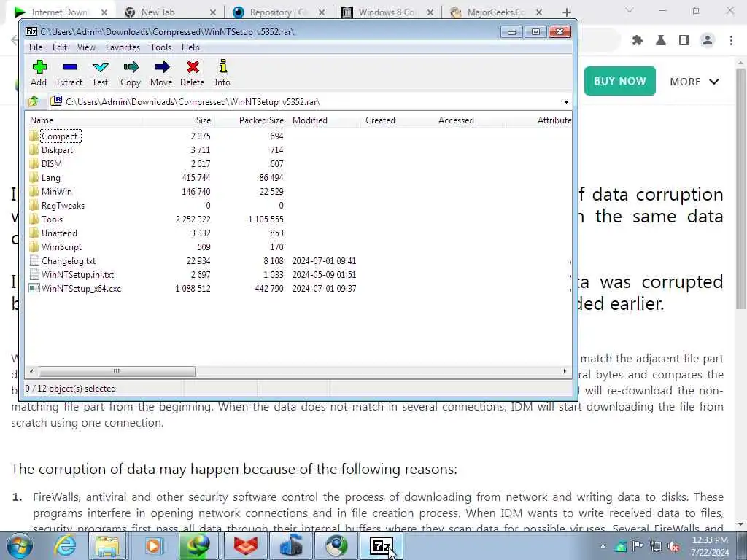Open the browser three-dot menu
Image resolution: width=747 pixels, height=560 pixels.
coord(731,41)
